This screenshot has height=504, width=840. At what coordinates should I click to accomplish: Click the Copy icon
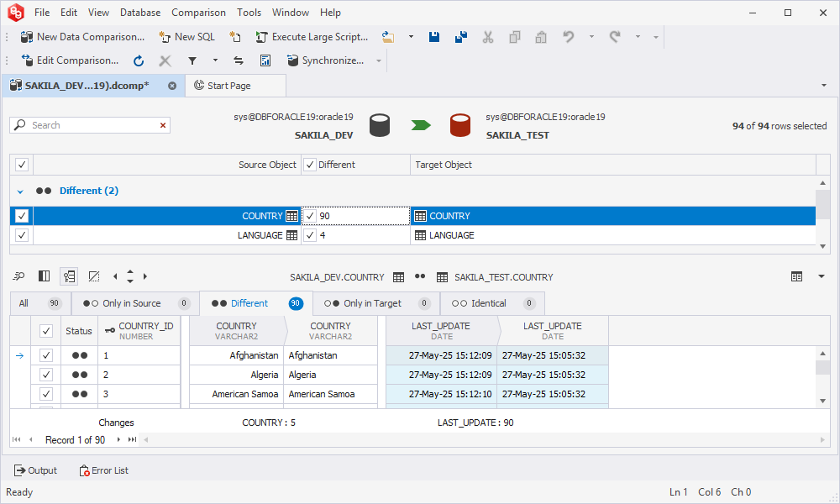click(x=514, y=37)
